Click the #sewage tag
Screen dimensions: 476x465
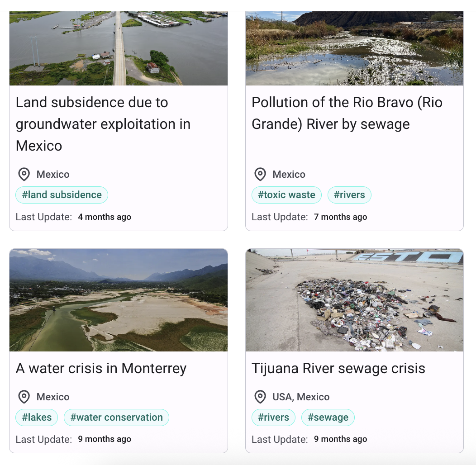328,418
